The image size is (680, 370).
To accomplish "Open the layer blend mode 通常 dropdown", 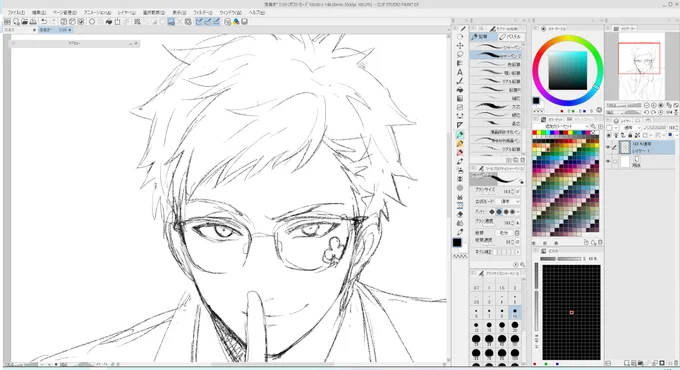I will (x=631, y=128).
